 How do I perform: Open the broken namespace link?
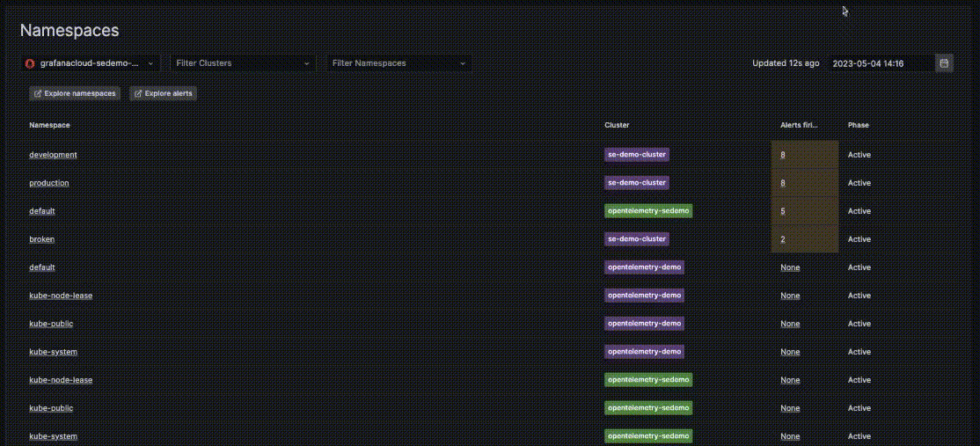tap(42, 239)
